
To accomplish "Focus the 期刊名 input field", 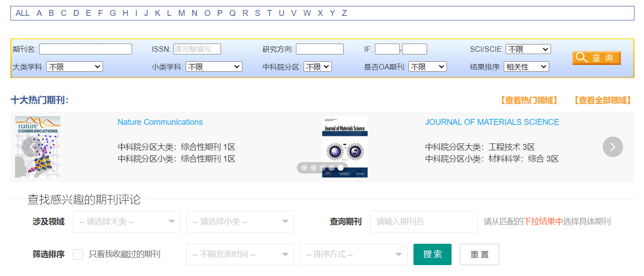I will click(85, 49).
